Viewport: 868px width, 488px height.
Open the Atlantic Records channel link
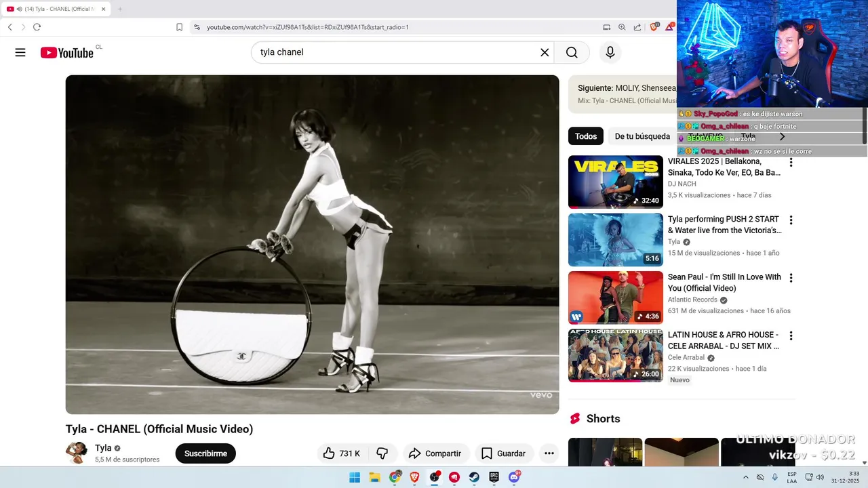click(x=692, y=300)
